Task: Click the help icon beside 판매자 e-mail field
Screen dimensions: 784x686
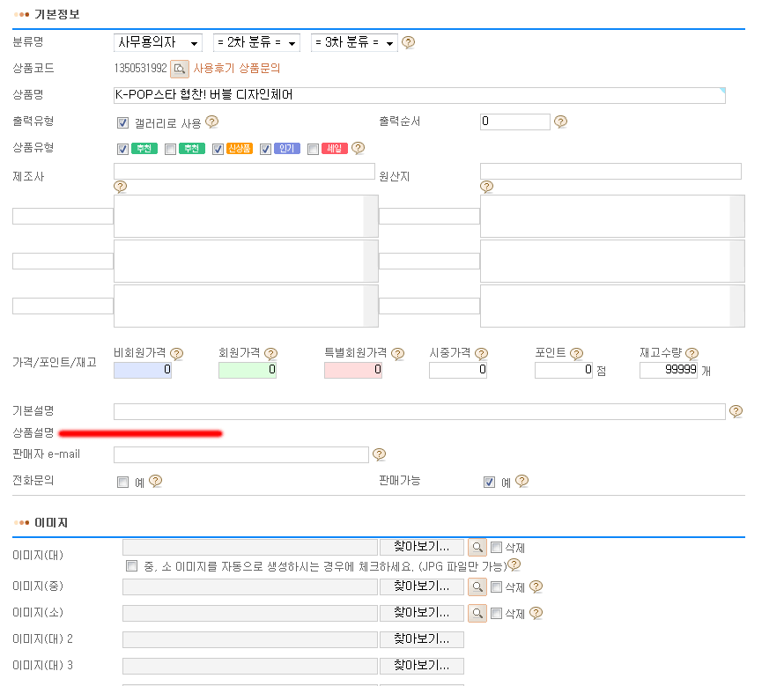Action: pyautogui.click(x=380, y=454)
